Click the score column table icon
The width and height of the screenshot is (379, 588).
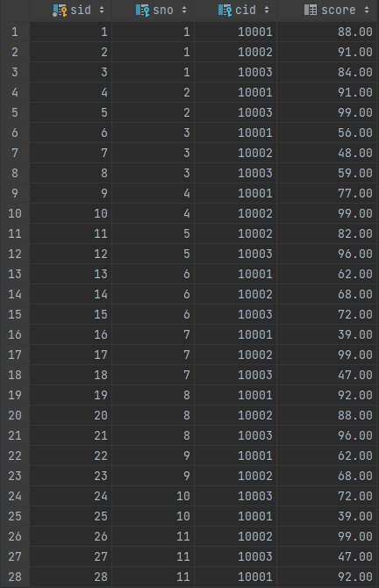pos(311,11)
